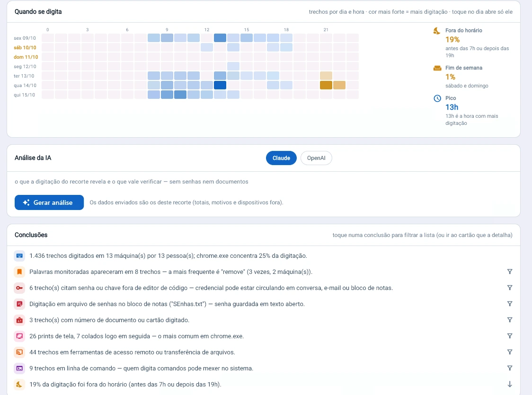The image size is (532, 395).
Task: Click the Gerar análise button
Action: [x=49, y=202]
